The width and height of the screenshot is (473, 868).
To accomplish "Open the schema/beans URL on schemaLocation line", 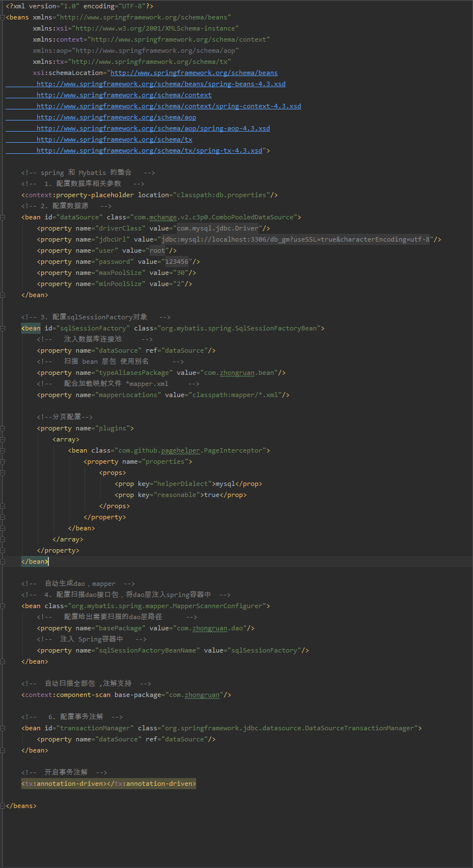I will (x=194, y=73).
